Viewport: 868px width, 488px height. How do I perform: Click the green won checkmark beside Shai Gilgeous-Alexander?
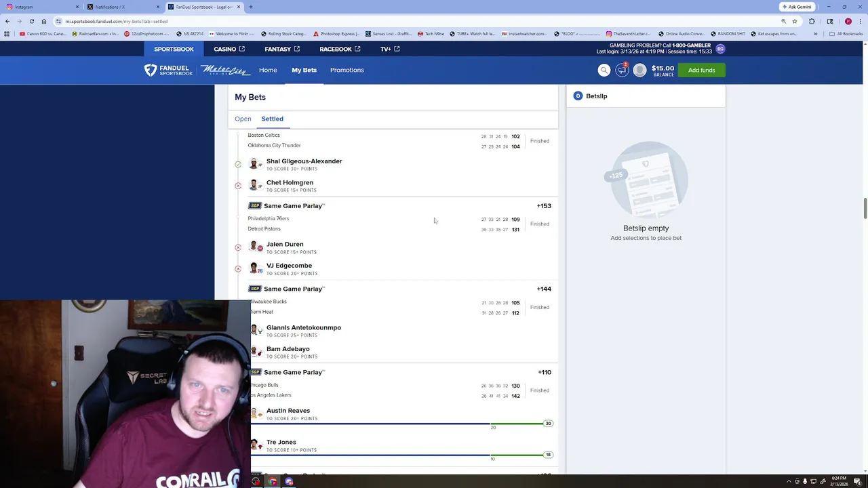(x=238, y=165)
